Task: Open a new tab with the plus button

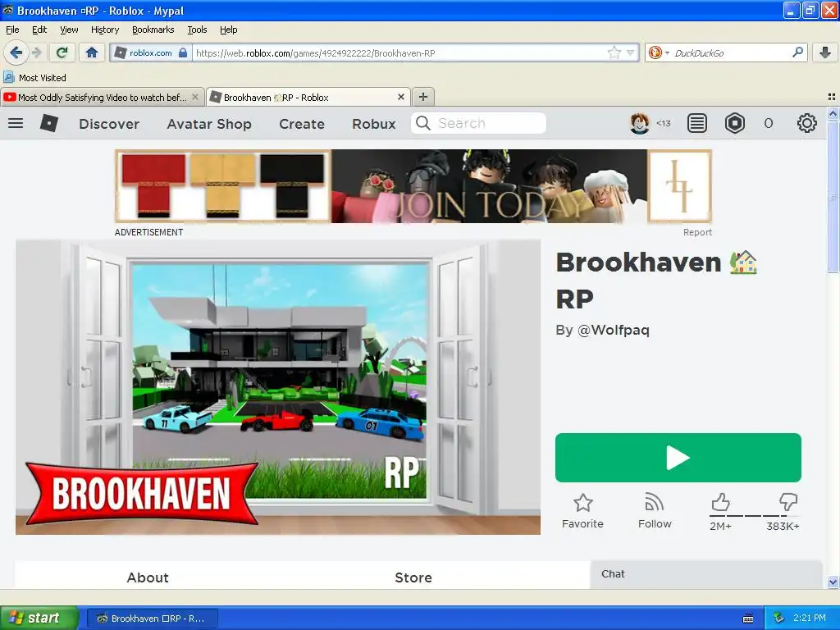Action: [423, 97]
